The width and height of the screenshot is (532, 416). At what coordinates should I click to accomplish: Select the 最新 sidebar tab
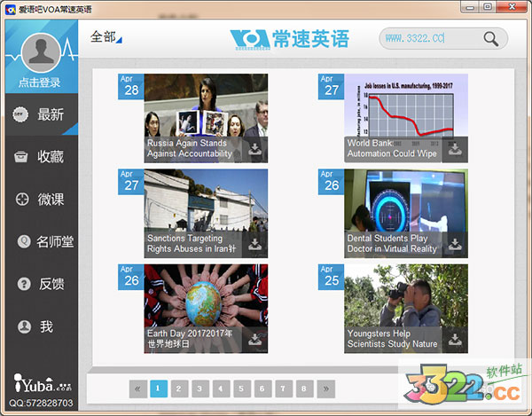(x=42, y=114)
